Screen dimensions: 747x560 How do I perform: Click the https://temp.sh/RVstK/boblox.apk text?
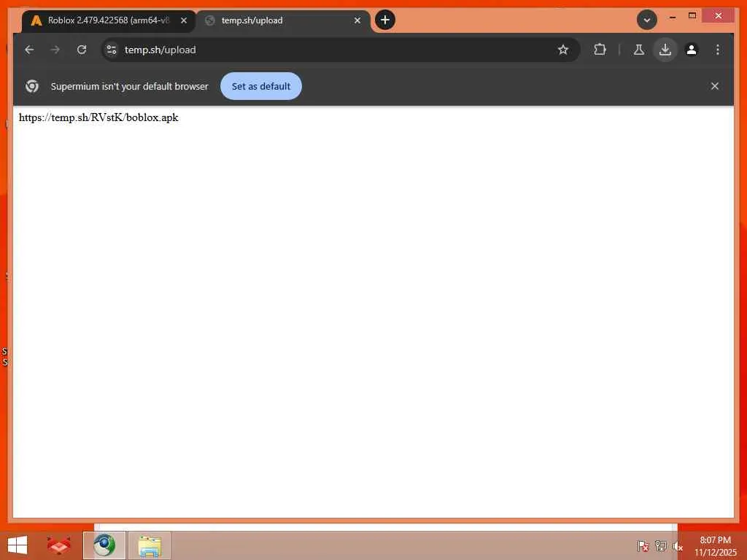tap(98, 117)
